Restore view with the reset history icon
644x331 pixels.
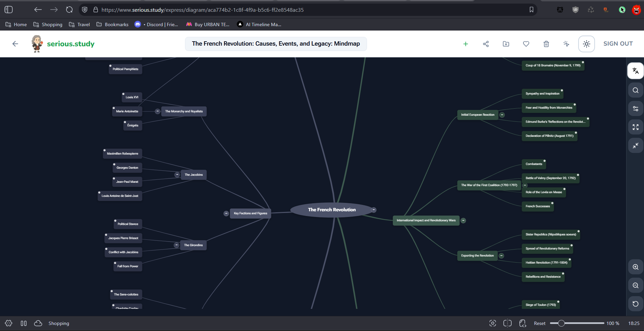[x=635, y=304]
